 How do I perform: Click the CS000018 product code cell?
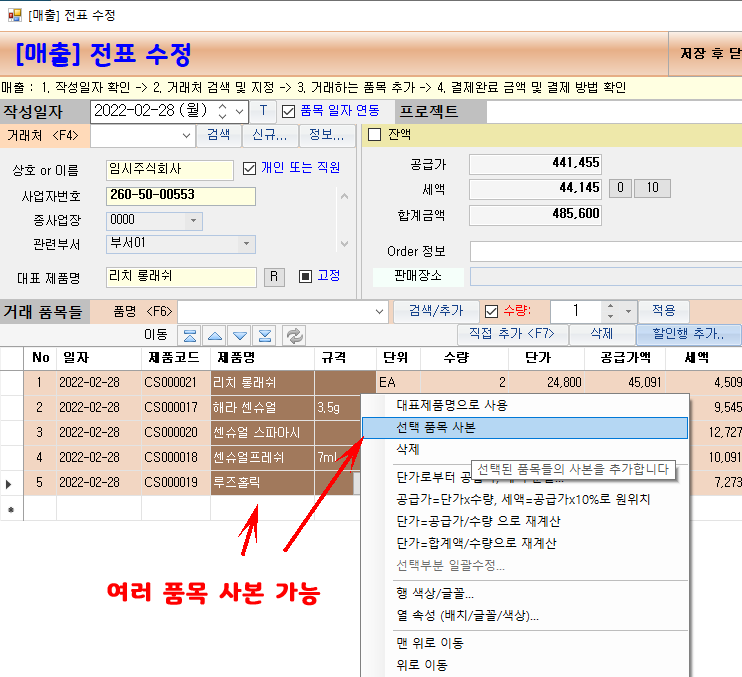176,458
